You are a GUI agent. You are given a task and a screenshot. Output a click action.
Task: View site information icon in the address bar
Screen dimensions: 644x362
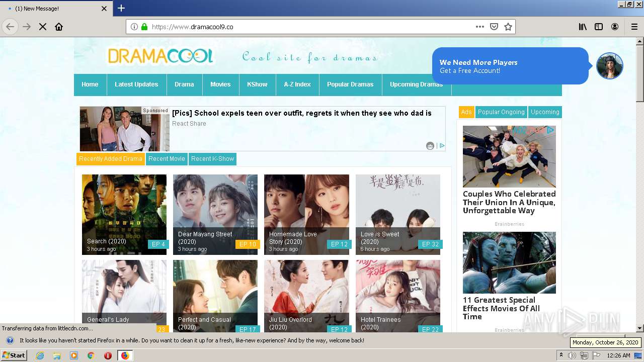tap(134, 27)
